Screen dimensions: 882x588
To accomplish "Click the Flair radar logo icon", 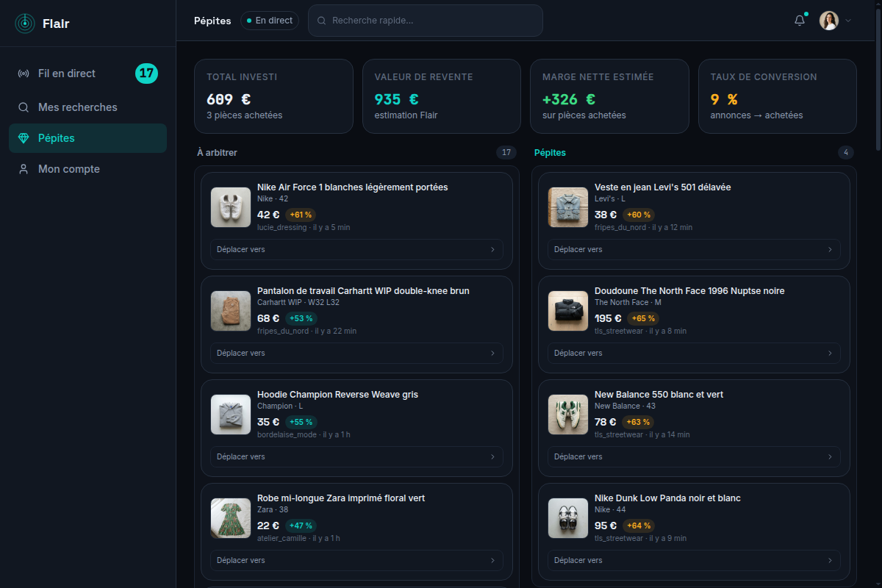I will [x=24, y=24].
